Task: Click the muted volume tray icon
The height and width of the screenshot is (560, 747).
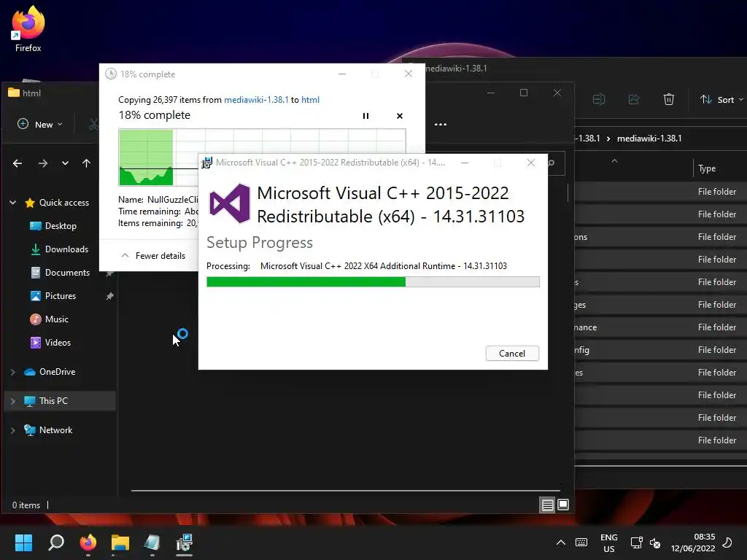Action: (x=655, y=542)
